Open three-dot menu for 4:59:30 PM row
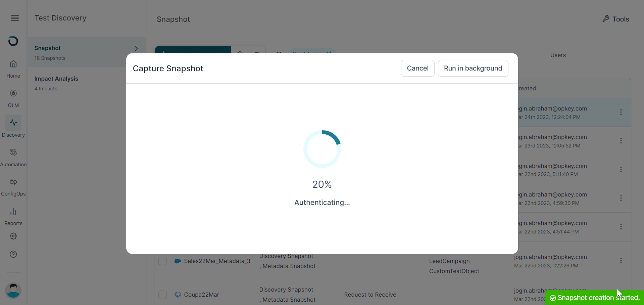This screenshot has height=305, width=644. (x=621, y=198)
